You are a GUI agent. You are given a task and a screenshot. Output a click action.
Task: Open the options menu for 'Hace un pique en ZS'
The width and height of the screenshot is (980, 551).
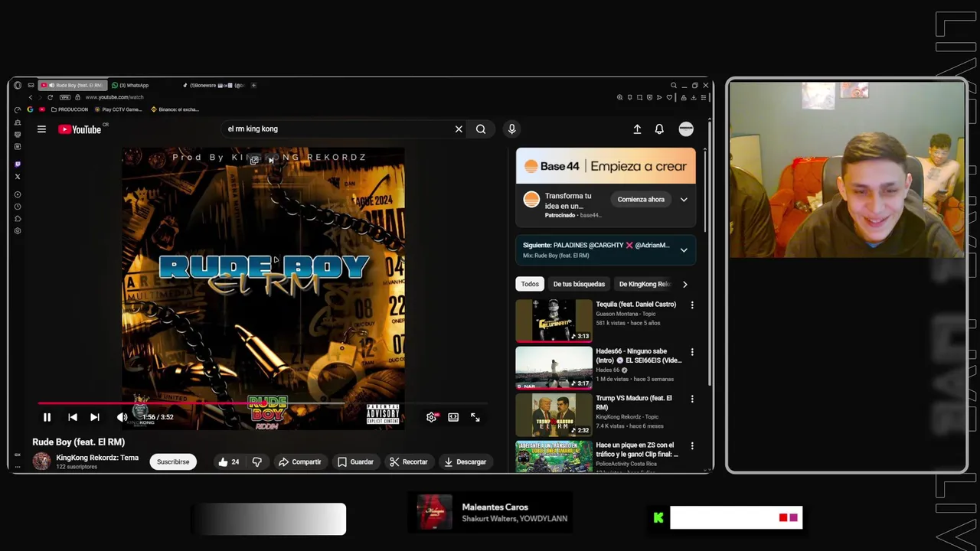pos(692,445)
